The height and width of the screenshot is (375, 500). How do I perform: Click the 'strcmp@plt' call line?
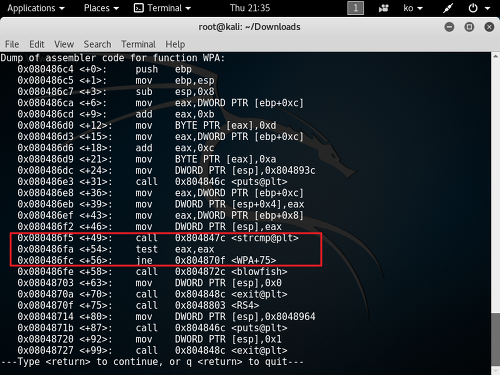(x=158, y=238)
